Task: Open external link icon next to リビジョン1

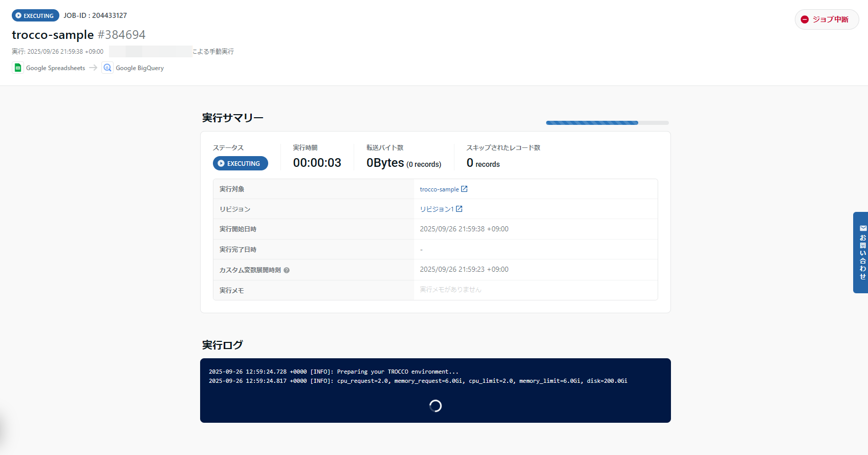Action: point(459,209)
